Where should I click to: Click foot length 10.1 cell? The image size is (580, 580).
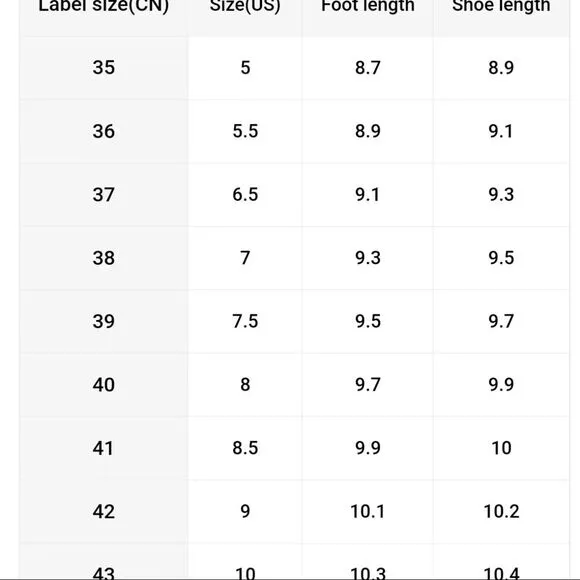tap(368, 512)
